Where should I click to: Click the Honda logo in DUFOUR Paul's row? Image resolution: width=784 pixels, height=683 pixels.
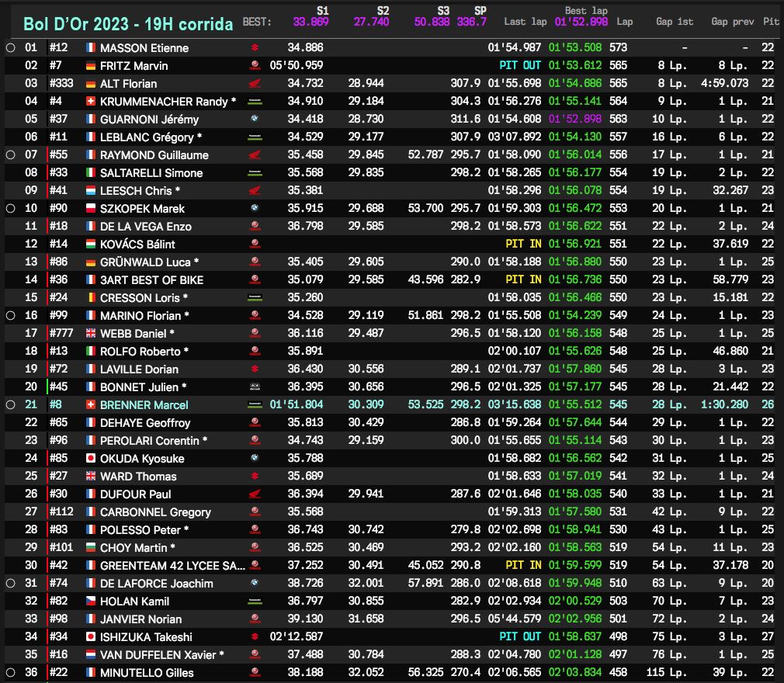(255, 494)
